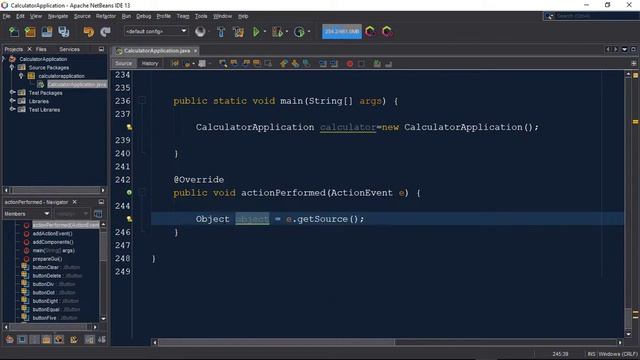The width and height of the screenshot is (640, 360).
Task: Click the Shift Line Right icon
Action: (x=334, y=64)
